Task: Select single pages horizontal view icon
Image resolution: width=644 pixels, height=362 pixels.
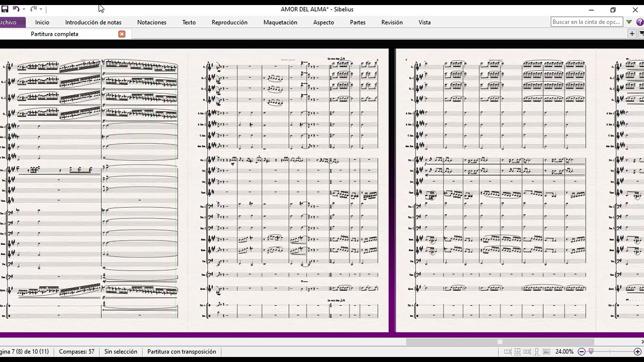Action: coord(527,351)
